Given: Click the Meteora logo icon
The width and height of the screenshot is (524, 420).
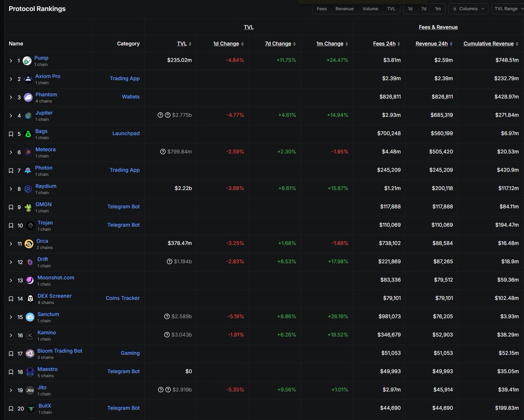Looking at the screenshot, I should 28,152.
